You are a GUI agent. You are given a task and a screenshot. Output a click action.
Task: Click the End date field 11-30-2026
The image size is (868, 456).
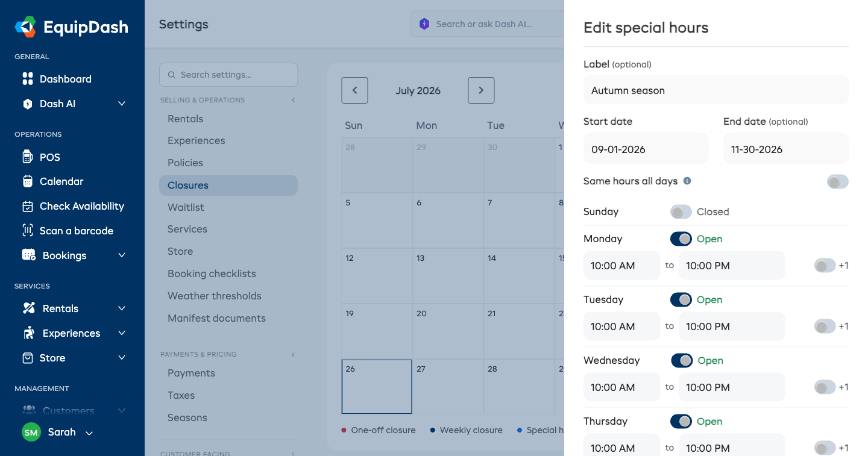(x=786, y=148)
